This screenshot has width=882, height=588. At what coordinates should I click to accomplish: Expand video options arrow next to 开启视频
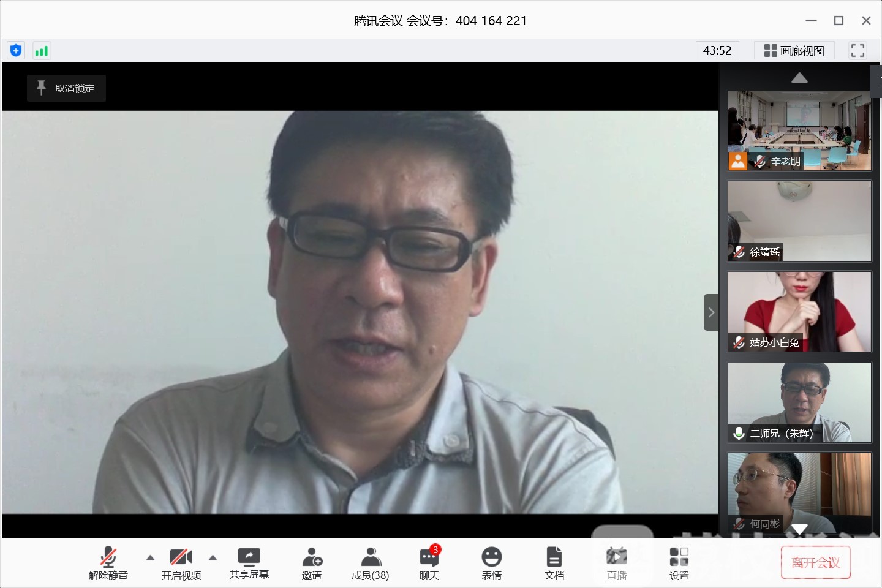coord(213,557)
